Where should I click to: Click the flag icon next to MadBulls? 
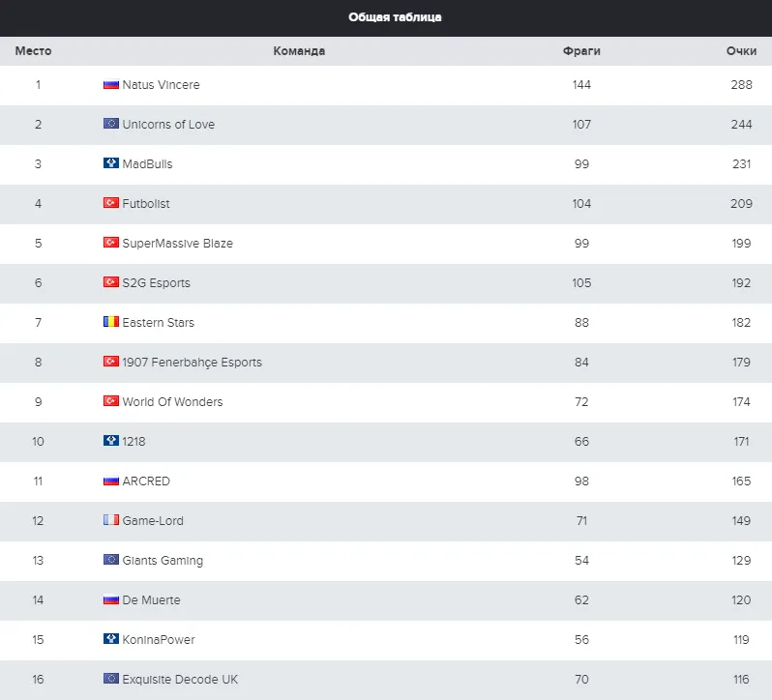tap(111, 162)
